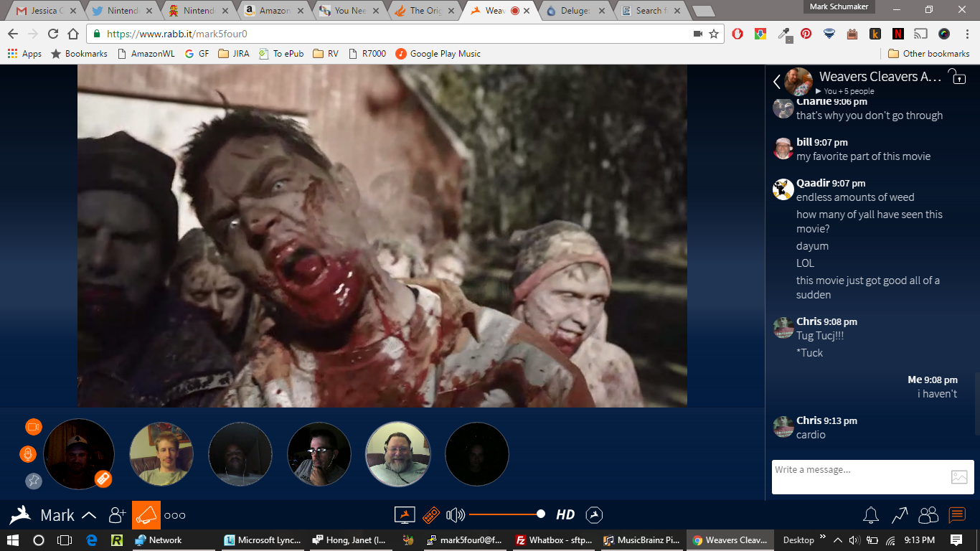This screenshot has width=980, height=551.
Task: Expand the 'You + 5 people' participant list
Action: [x=845, y=91]
